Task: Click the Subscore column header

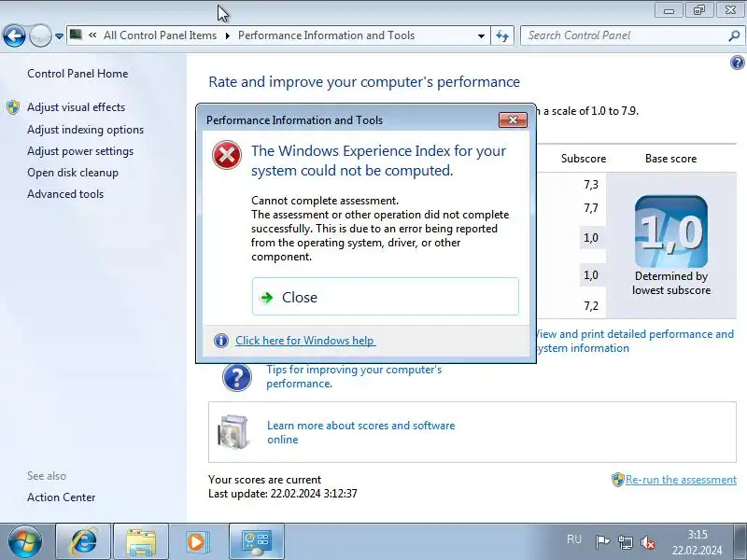Action: [x=583, y=159]
